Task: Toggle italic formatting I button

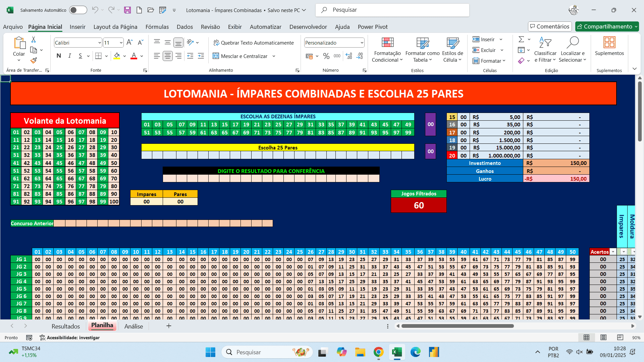Action: (70, 56)
